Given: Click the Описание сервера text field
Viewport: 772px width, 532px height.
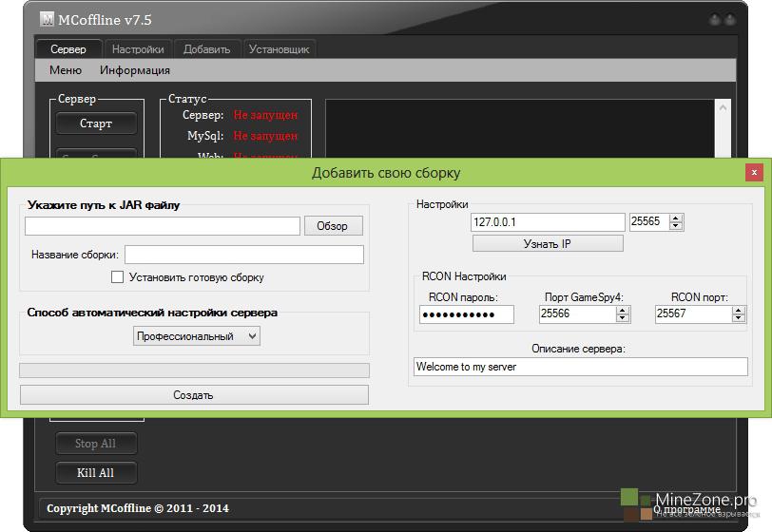Looking at the screenshot, I should [x=580, y=367].
